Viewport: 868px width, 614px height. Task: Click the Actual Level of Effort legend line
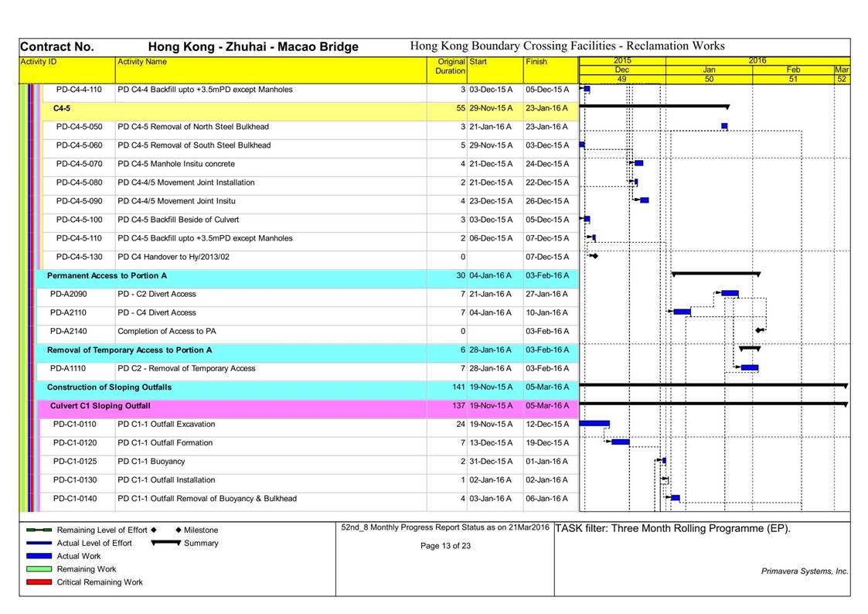click(x=39, y=543)
